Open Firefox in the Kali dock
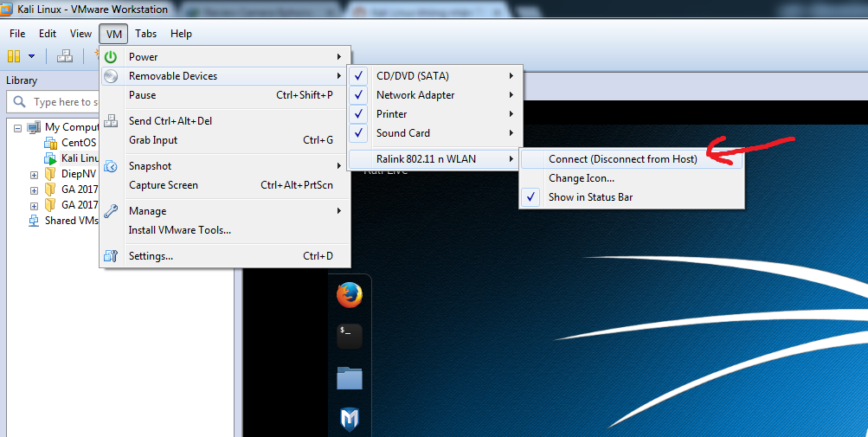868x437 pixels. (x=349, y=295)
